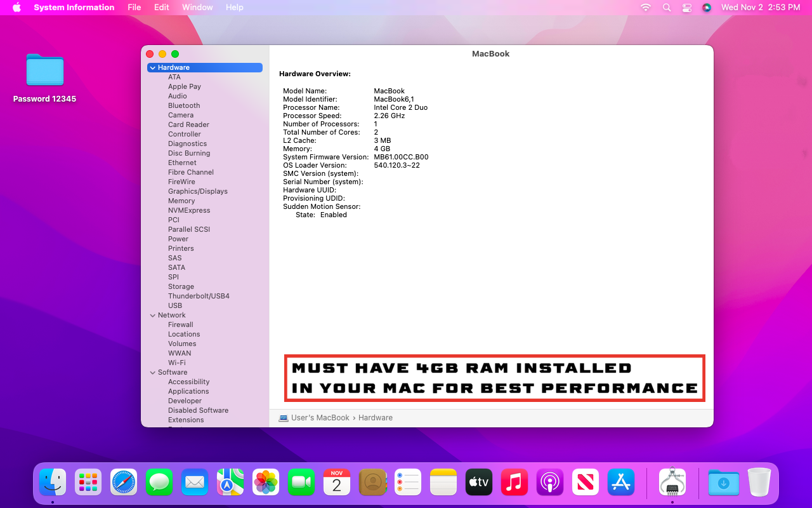Screen dimensions: 812x508
Task: Collapse the Hardware section chevron
Action: click(153, 67)
